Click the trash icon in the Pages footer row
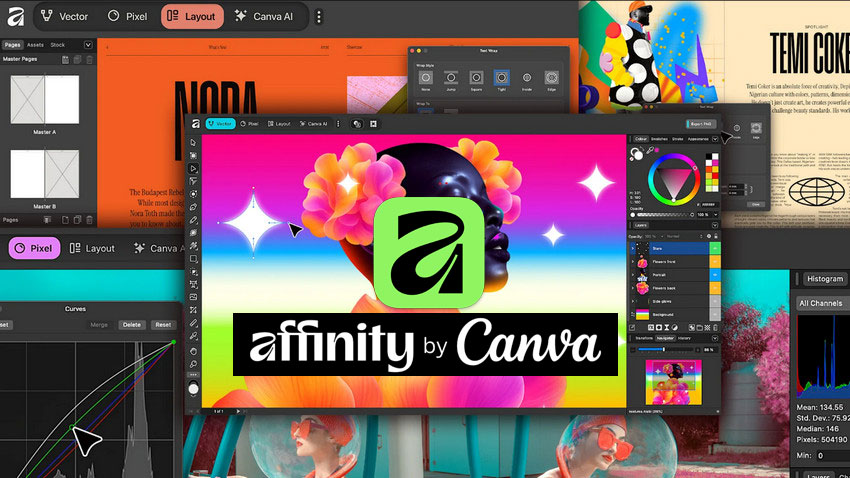This screenshot has width=850, height=478. (89, 220)
